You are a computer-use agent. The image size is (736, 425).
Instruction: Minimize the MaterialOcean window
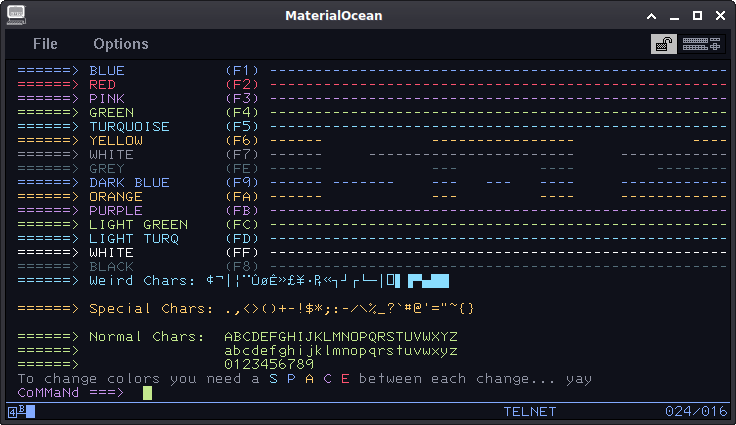(x=675, y=16)
